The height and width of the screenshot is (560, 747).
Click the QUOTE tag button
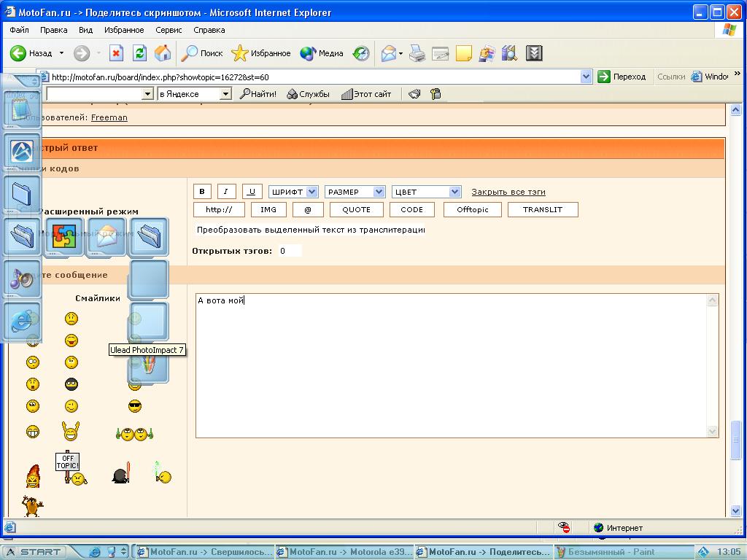356,209
